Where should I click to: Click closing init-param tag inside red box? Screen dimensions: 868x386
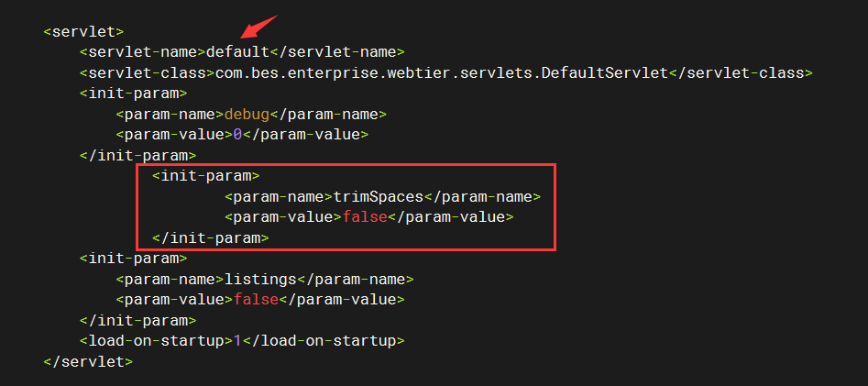click(211, 238)
